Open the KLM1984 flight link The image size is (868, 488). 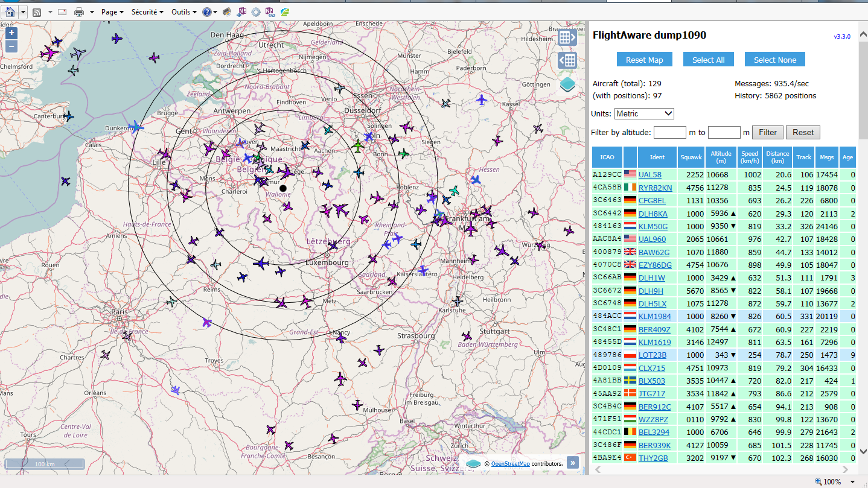tap(654, 317)
